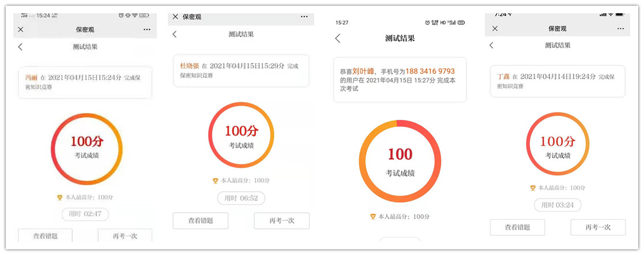Tap the back arrow on 冯丽's 测试结果 page
The width and height of the screenshot is (644, 255).
pyautogui.click(x=21, y=47)
